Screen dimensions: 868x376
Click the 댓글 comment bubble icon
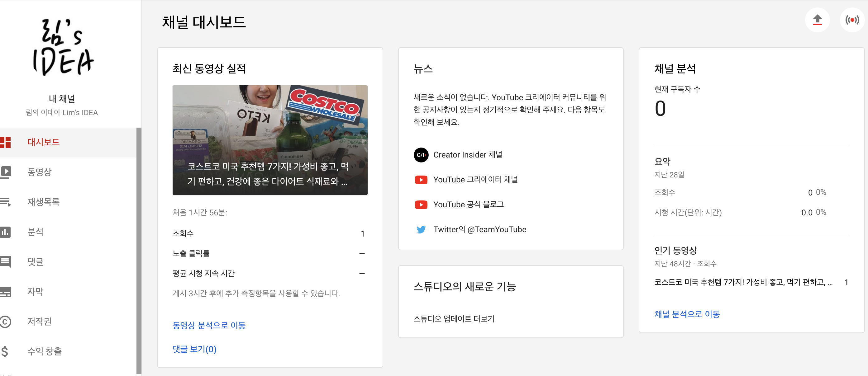(6, 261)
